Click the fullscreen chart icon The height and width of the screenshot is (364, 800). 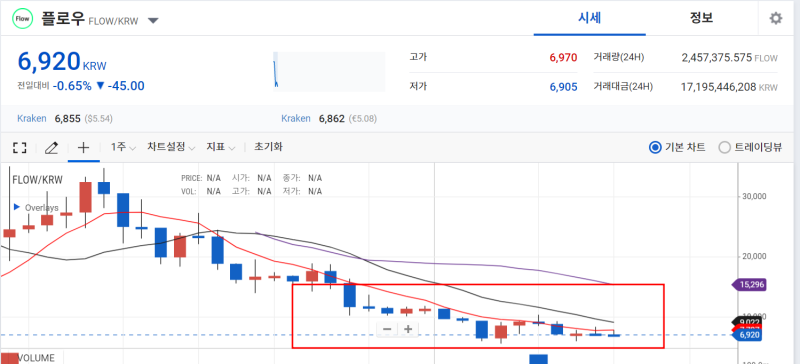tap(19, 148)
